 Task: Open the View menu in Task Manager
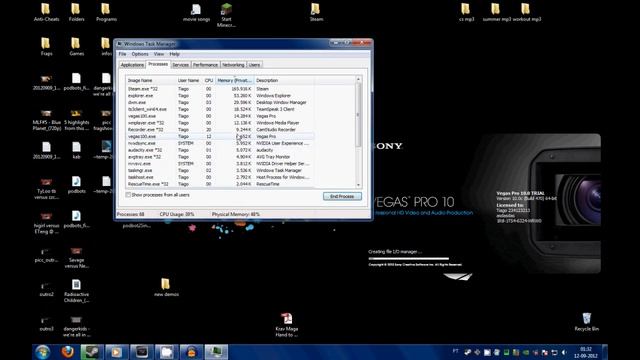[159, 54]
